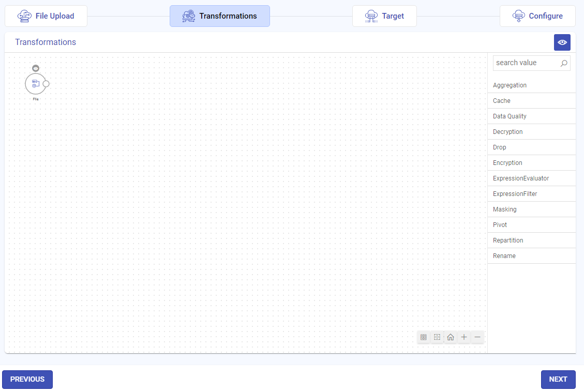584x392 pixels.
Task: Toggle the eye icon above File node
Action: [36, 68]
